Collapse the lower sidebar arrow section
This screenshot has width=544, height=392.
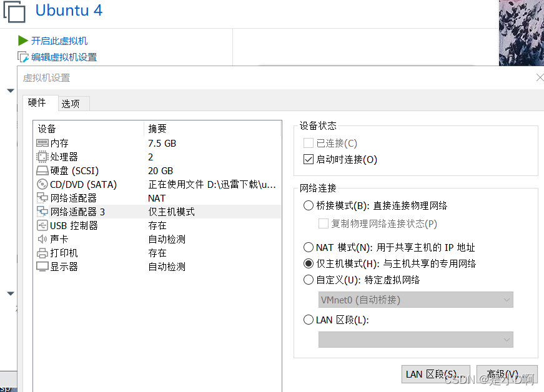[x=11, y=293]
